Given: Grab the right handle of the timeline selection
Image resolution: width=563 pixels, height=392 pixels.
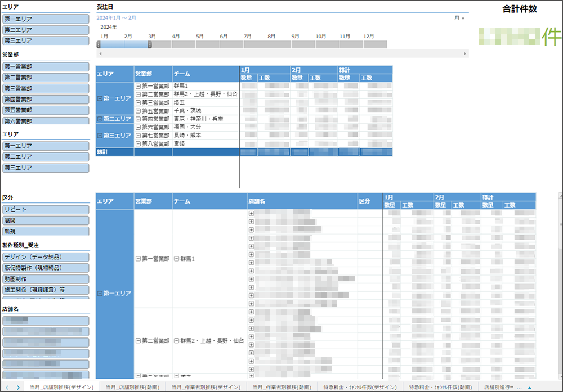Looking at the screenshot, I should coord(150,44).
